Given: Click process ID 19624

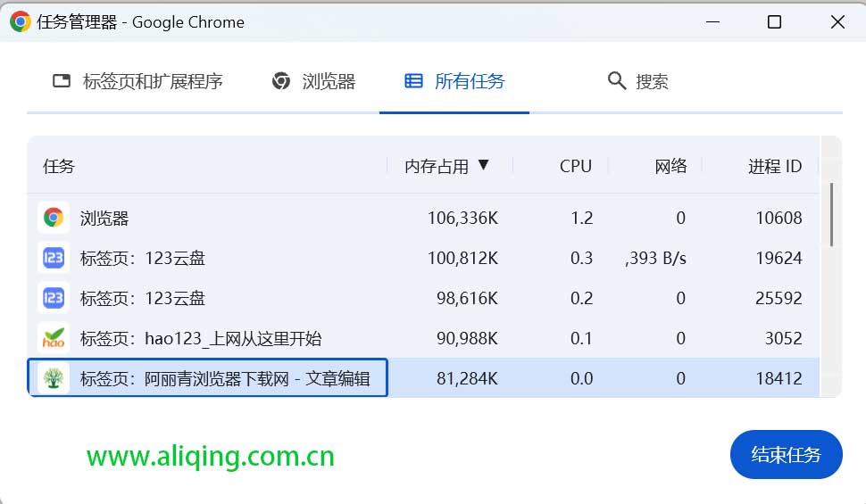Looking at the screenshot, I should coord(779,259).
